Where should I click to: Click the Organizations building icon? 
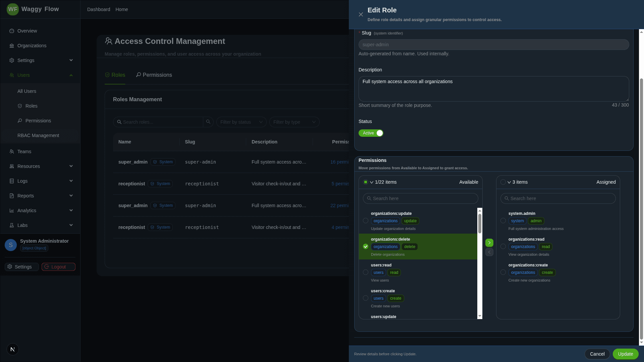click(x=12, y=46)
